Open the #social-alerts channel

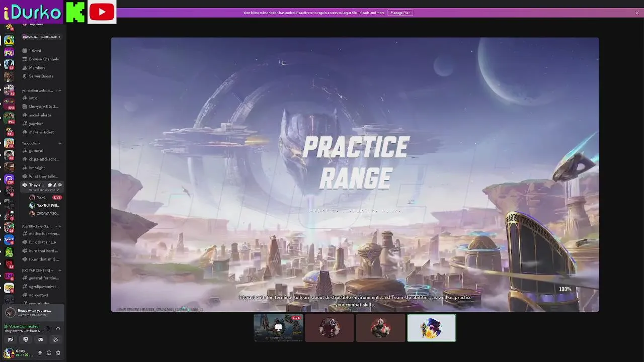pyautogui.click(x=42, y=115)
